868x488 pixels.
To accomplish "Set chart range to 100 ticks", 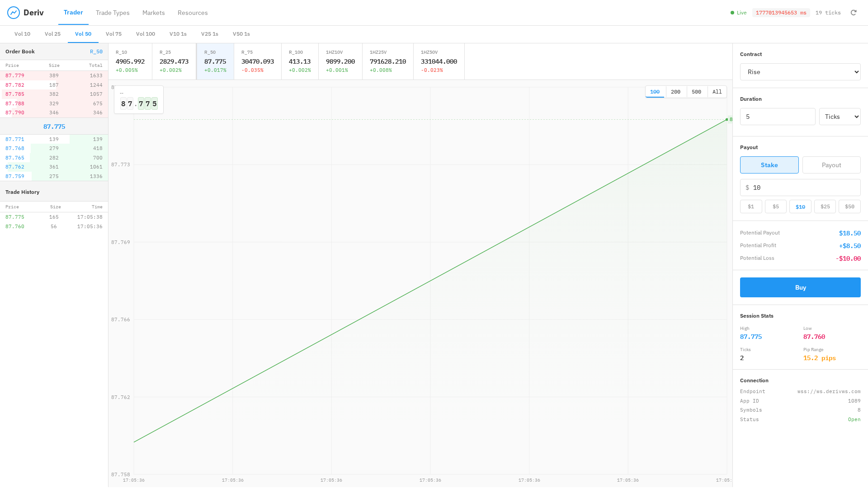I will point(655,92).
